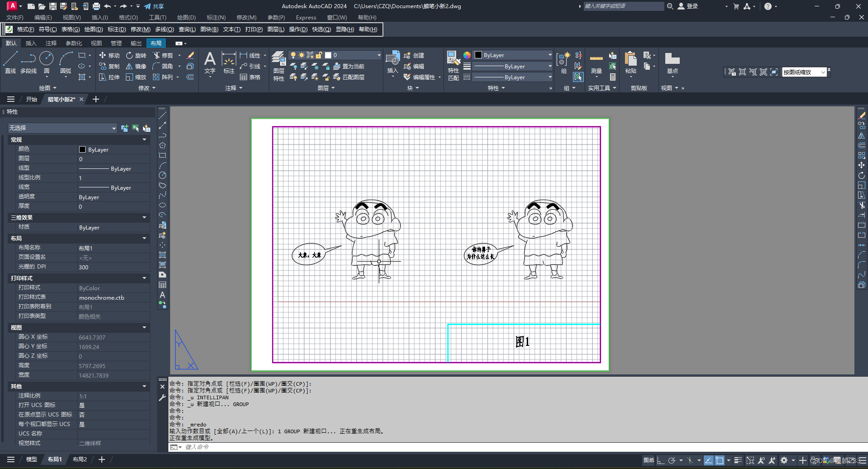
Task: Click the 组 (Group) icon
Action: coord(563,62)
